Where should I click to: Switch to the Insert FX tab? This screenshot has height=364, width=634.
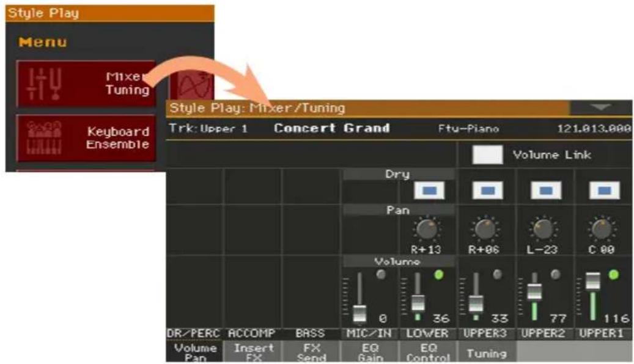pyautogui.click(x=253, y=351)
